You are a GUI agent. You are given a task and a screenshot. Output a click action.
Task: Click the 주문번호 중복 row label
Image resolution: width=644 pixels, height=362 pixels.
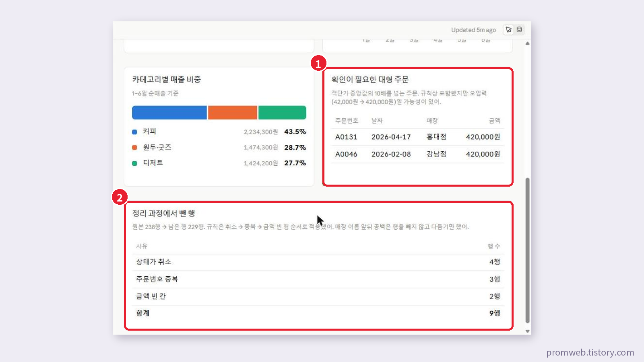(157, 279)
